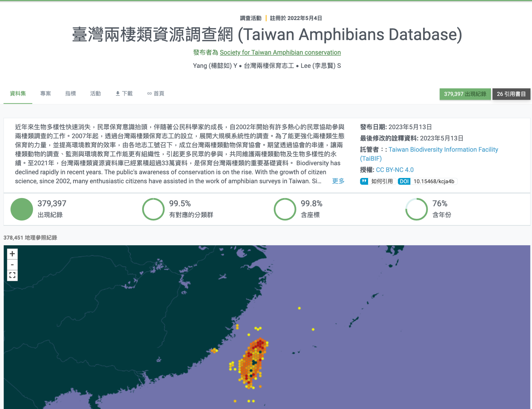Viewport: 532px width, 409px height.
Task: Click the 99.5% taxon match progress ring
Action: coord(153,209)
